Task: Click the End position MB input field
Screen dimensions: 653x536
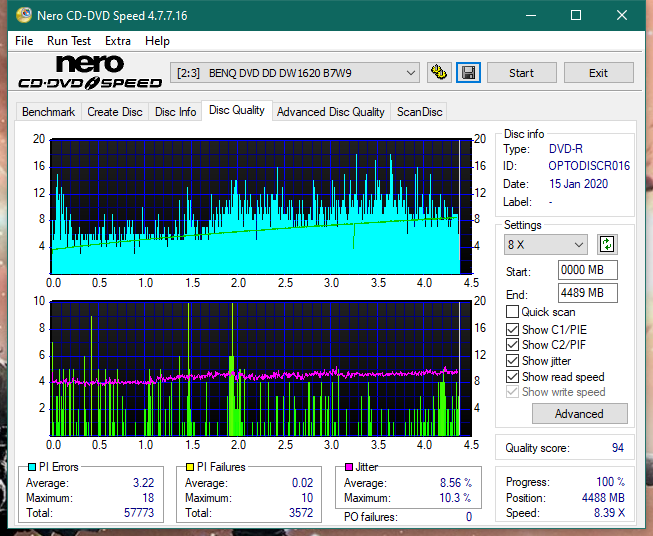Action: click(587, 293)
